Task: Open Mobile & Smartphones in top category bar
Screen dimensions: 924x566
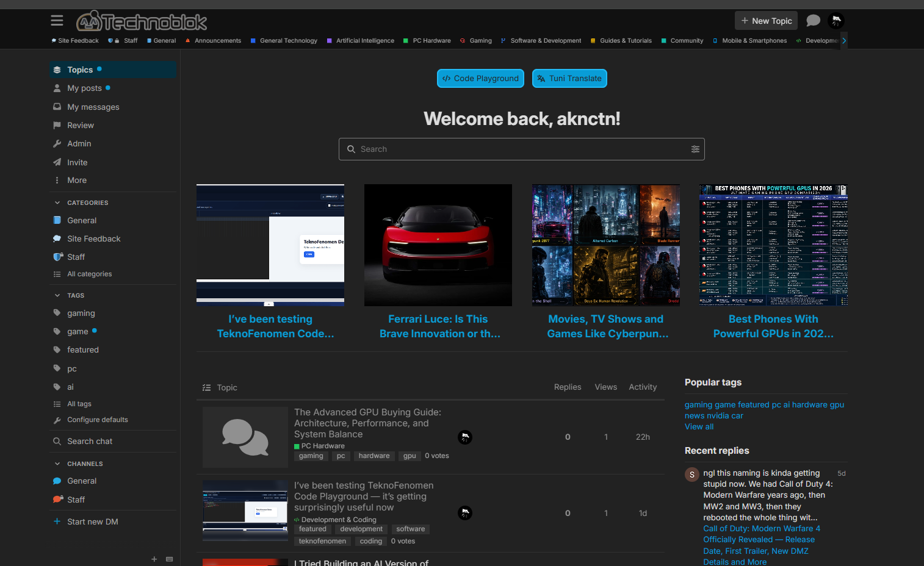Action: 750,41
